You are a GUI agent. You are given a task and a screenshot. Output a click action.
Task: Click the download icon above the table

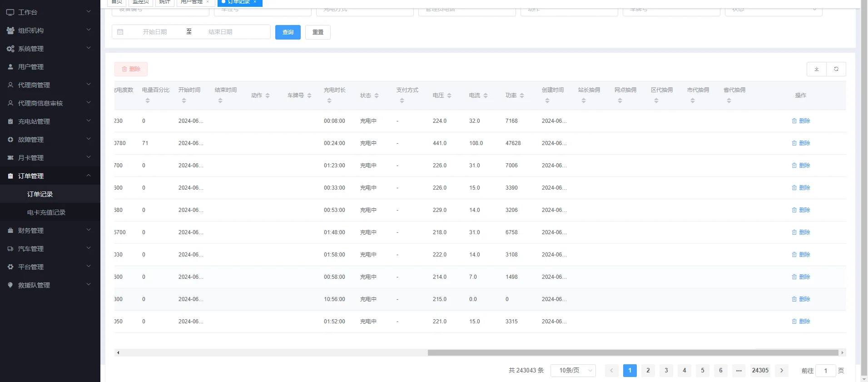(x=817, y=69)
